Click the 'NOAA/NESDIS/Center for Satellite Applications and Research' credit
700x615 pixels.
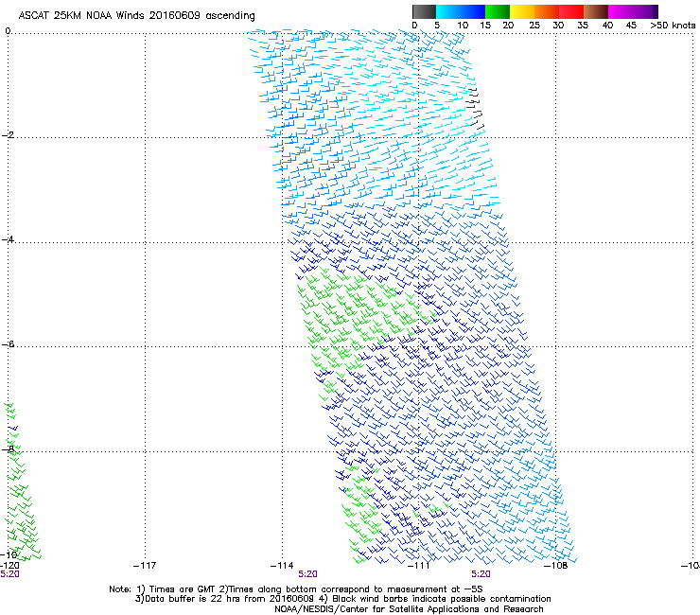[x=409, y=609]
